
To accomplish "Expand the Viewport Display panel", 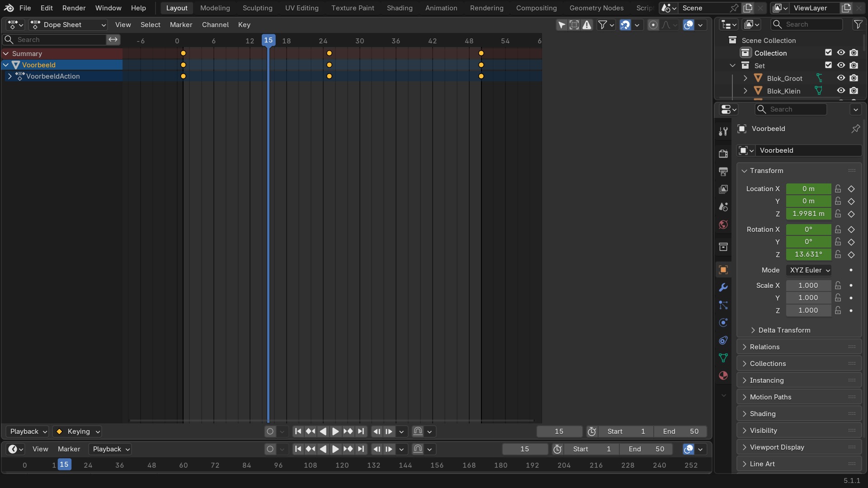I will pyautogui.click(x=799, y=447).
